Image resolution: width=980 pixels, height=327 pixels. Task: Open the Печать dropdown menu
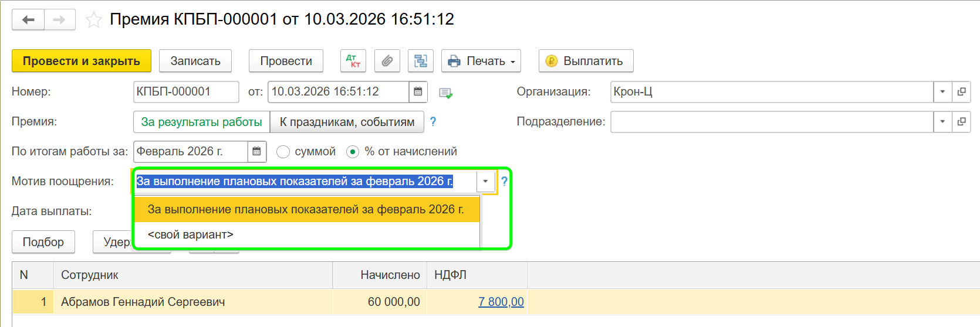coord(481,61)
